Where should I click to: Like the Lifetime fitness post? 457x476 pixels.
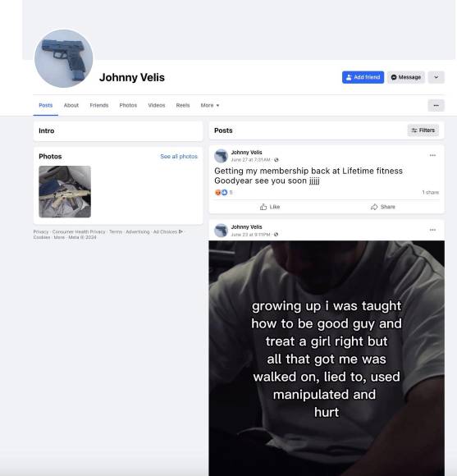(x=270, y=207)
